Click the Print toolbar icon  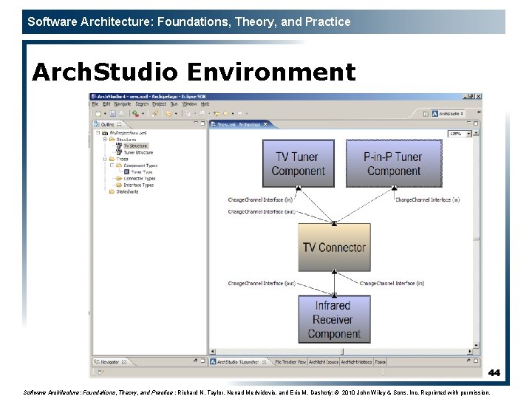122,114
